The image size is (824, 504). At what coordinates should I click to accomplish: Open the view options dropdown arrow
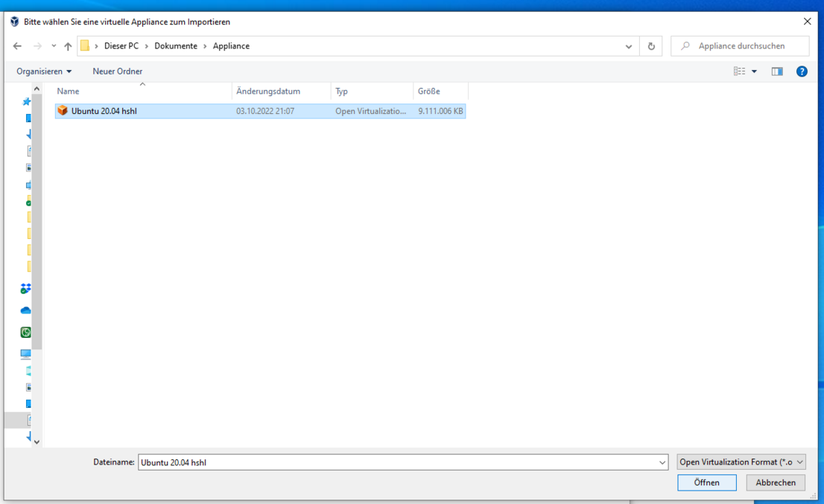click(754, 71)
